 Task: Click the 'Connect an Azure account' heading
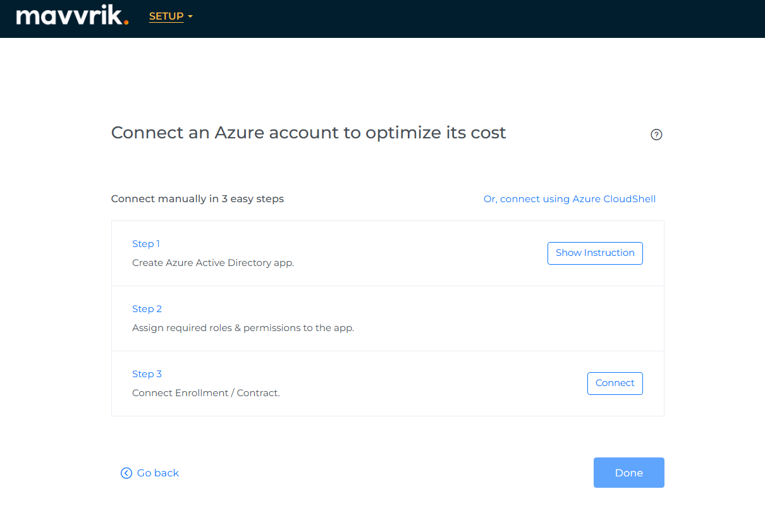[309, 133]
